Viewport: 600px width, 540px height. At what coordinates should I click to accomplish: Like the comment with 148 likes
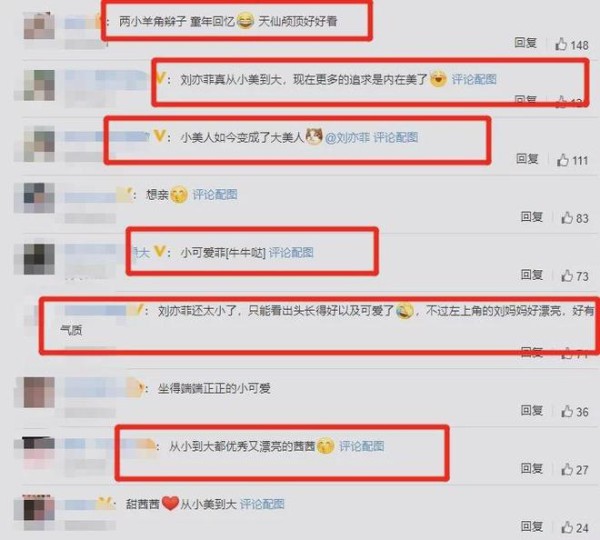click(x=561, y=44)
